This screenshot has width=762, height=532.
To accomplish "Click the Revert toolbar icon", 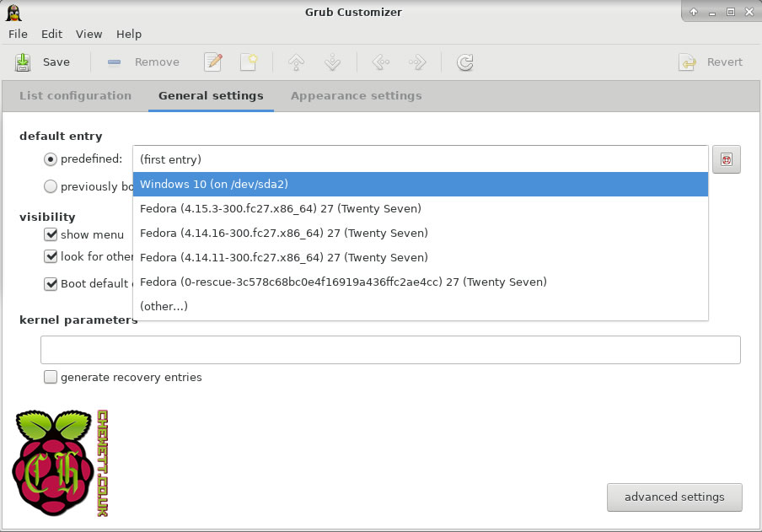I will coord(688,62).
